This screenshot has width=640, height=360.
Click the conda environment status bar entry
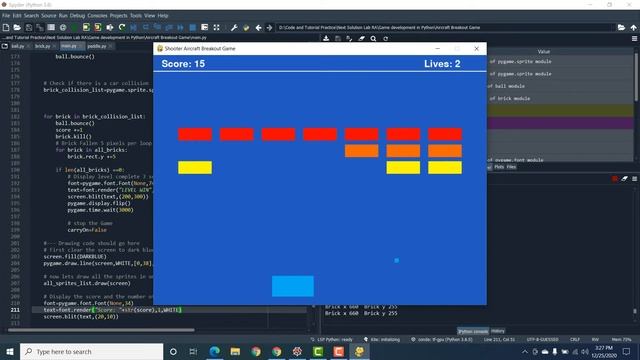442,340
